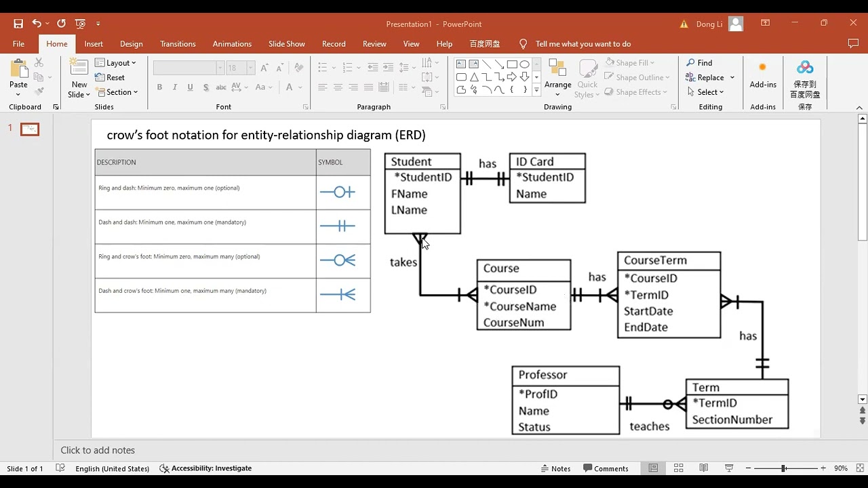Expand the Section dropdown
The image size is (868, 488).
pos(117,92)
